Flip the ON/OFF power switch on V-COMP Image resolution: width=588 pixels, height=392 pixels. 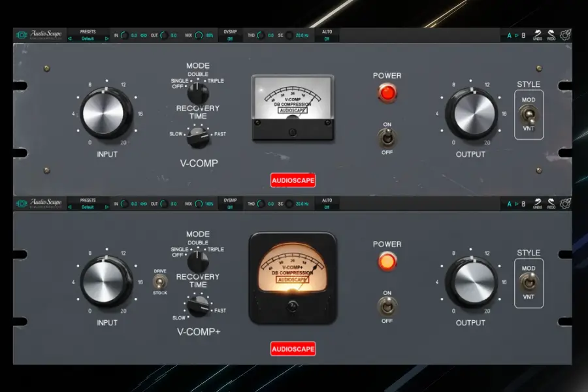pyautogui.click(x=387, y=138)
